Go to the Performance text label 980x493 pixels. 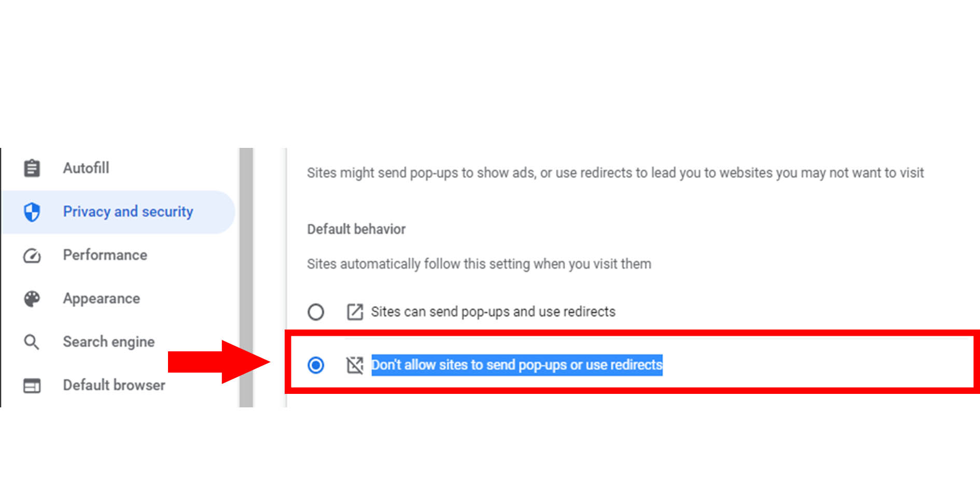point(105,255)
